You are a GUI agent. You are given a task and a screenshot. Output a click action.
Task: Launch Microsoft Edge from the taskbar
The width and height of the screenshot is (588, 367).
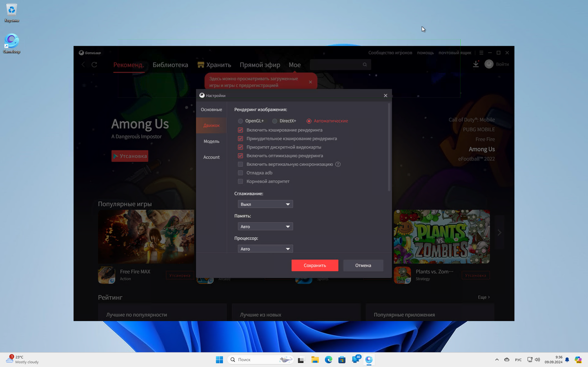pyautogui.click(x=328, y=360)
